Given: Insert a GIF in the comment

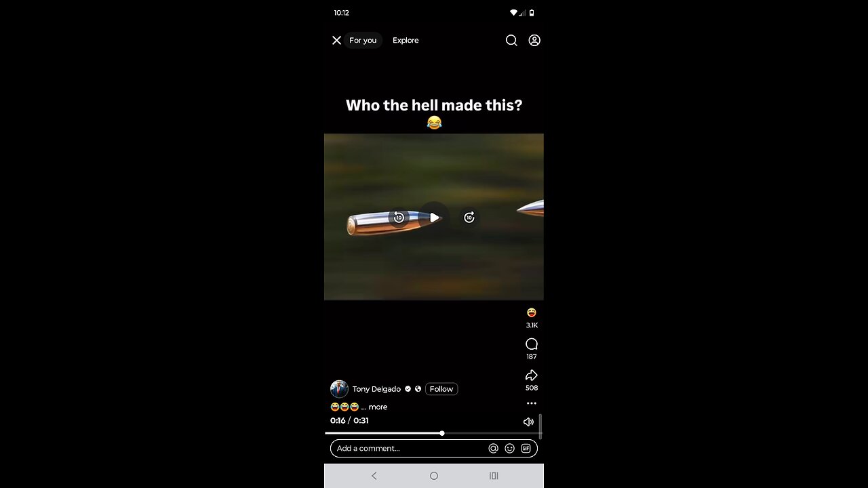Looking at the screenshot, I should (526, 448).
